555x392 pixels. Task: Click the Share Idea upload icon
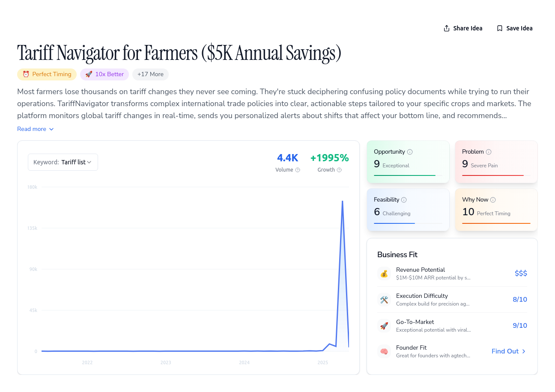tap(447, 28)
